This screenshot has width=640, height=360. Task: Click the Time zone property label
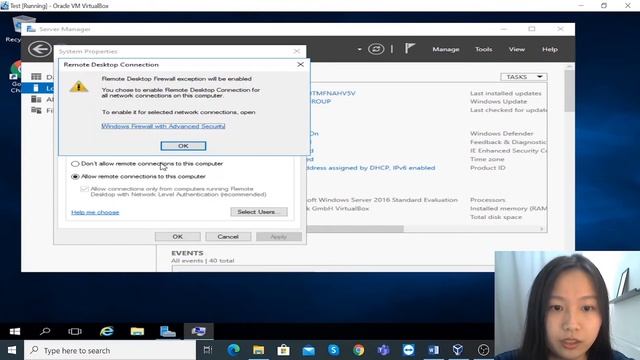pos(487,159)
